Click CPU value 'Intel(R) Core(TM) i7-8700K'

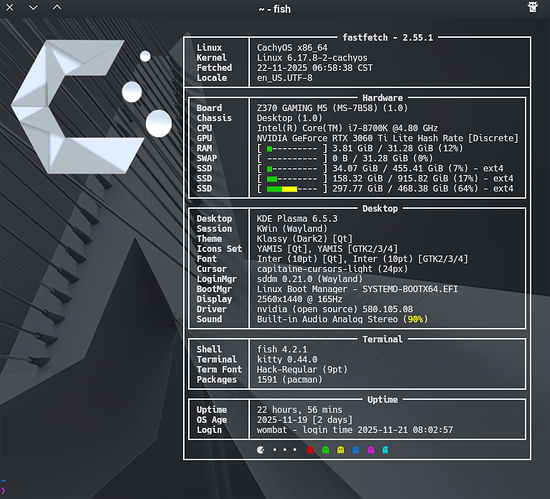point(322,128)
